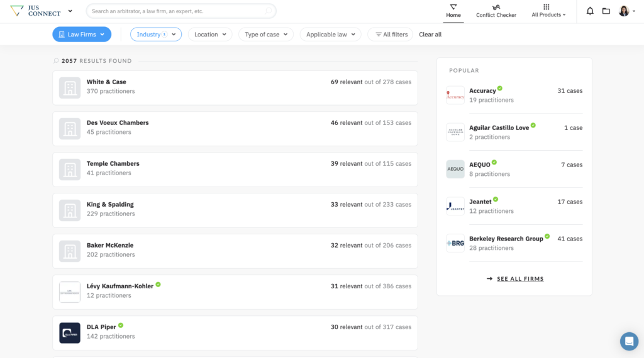Go to the Home tab
The image size is (644, 358).
[453, 11]
